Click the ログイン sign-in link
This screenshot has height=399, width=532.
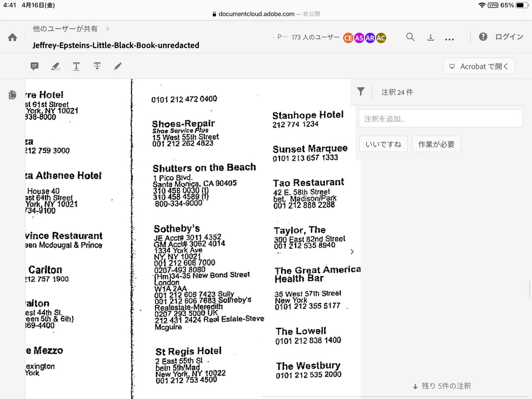coord(509,37)
